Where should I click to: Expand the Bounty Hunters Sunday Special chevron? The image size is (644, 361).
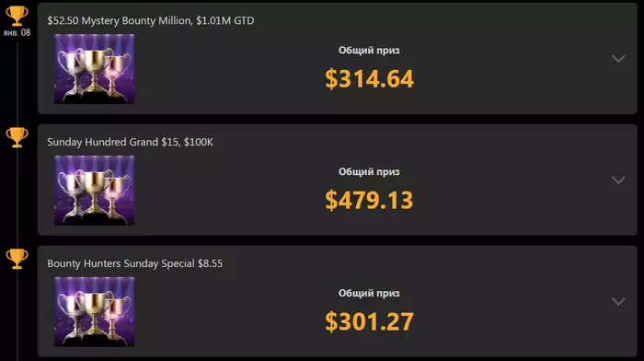618,301
